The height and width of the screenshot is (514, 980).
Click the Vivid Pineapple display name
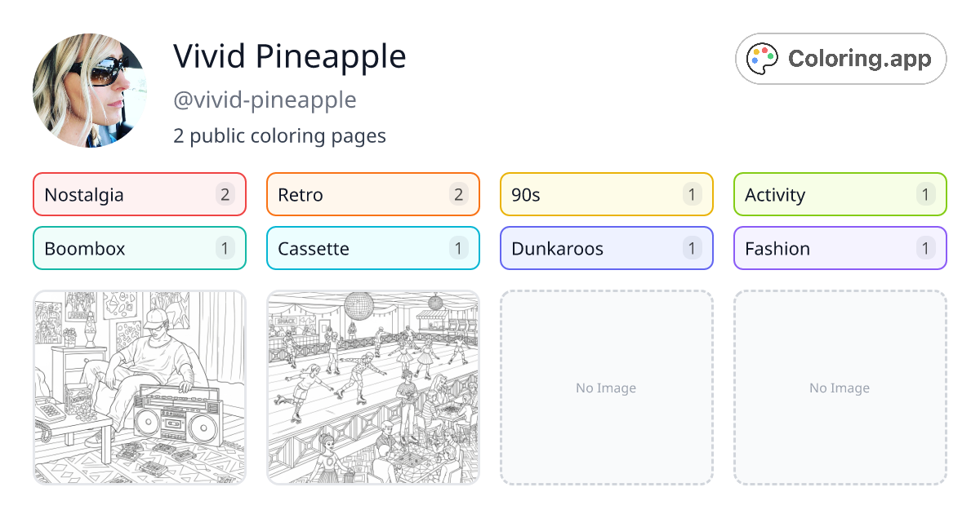289,56
